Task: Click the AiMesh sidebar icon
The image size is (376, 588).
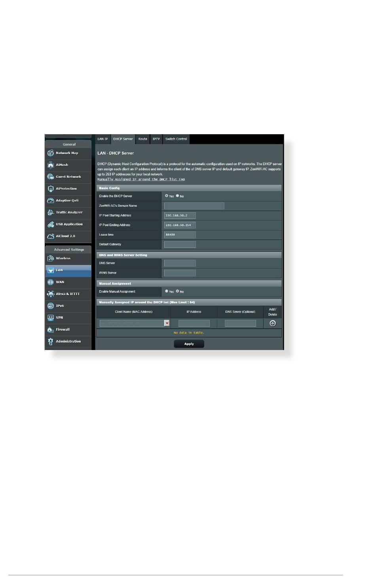Action: click(x=50, y=165)
